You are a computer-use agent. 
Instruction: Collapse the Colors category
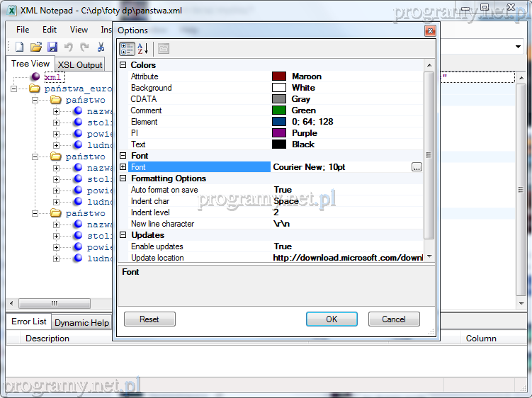pyautogui.click(x=123, y=65)
